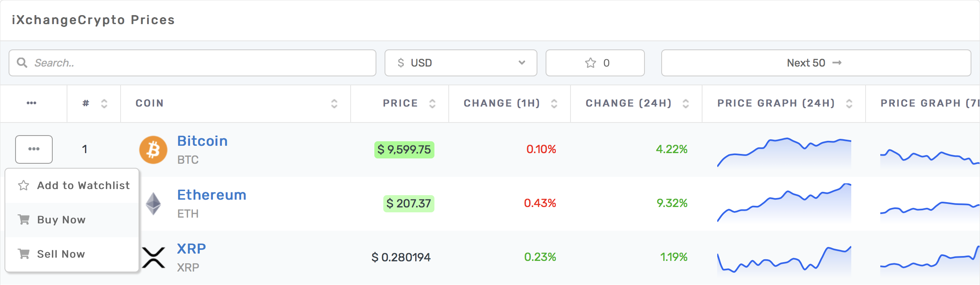Viewport: 980px width, 285px height.
Task: Click the search magnifier icon
Action: [22, 63]
